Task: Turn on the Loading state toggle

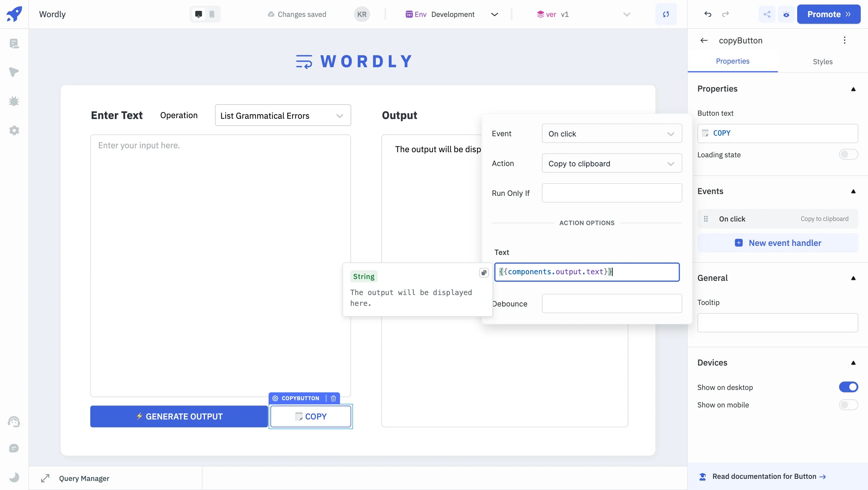Action: [x=848, y=154]
